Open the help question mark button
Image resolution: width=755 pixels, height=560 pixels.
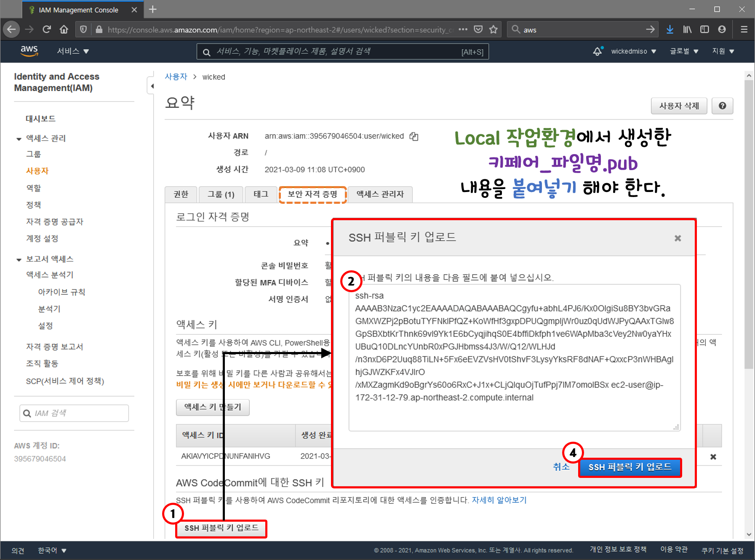point(722,106)
